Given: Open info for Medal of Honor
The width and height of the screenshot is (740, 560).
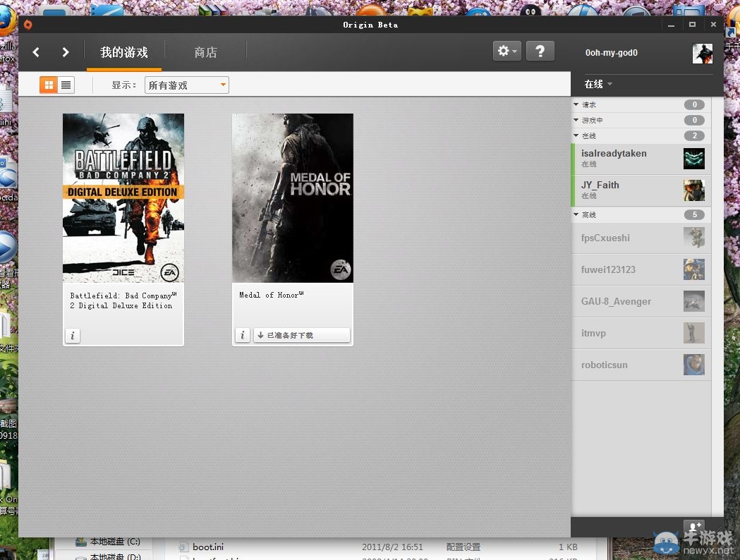Looking at the screenshot, I should click(x=242, y=335).
